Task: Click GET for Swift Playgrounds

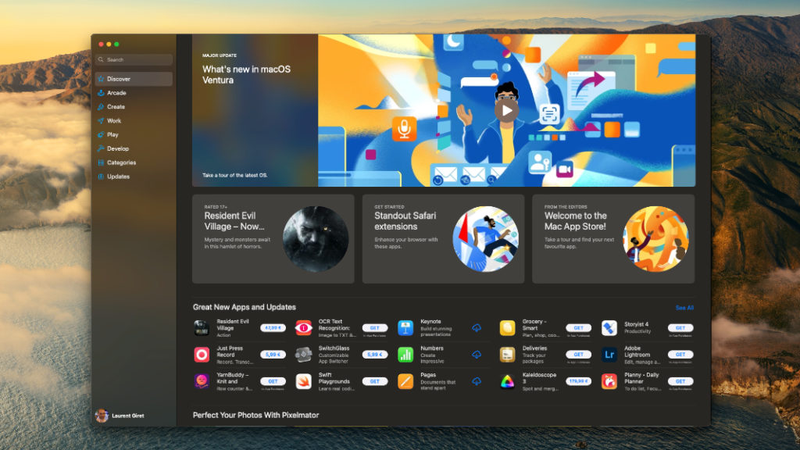Action: (375, 381)
